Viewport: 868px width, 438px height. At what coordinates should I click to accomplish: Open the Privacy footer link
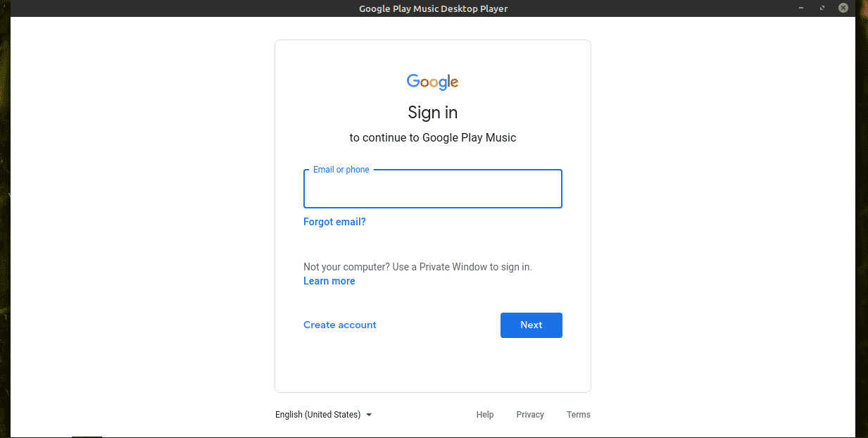[530, 415]
